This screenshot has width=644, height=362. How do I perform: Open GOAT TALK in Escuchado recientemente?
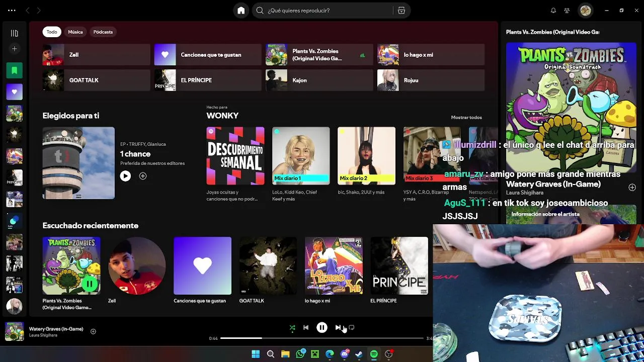pos(268,270)
